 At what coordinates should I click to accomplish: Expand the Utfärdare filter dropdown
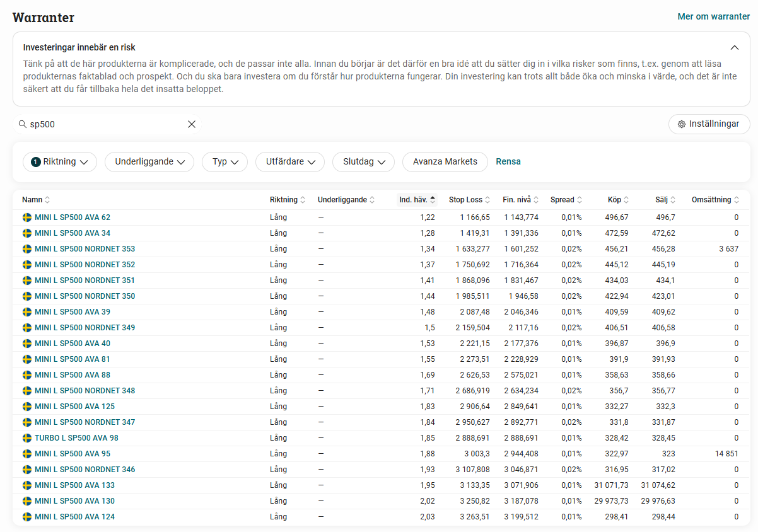click(x=289, y=162)
